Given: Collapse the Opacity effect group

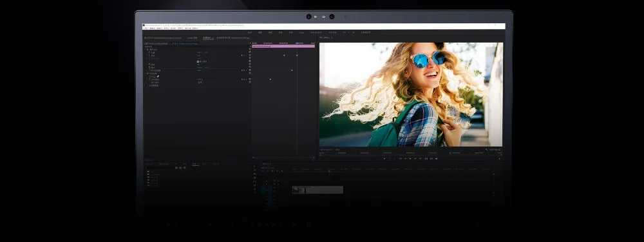Looking at the screenshot, I should point(145,74).
